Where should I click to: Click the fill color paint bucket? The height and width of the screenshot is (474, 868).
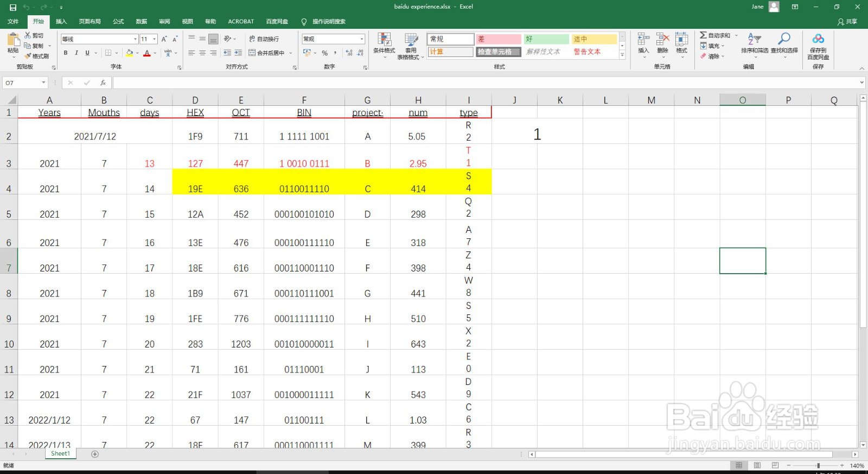pos(129,53)
